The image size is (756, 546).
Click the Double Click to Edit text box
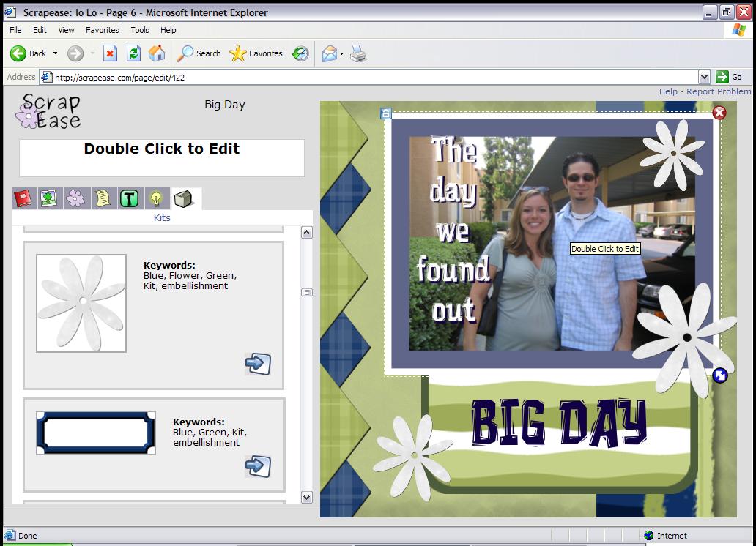(161, 157)
